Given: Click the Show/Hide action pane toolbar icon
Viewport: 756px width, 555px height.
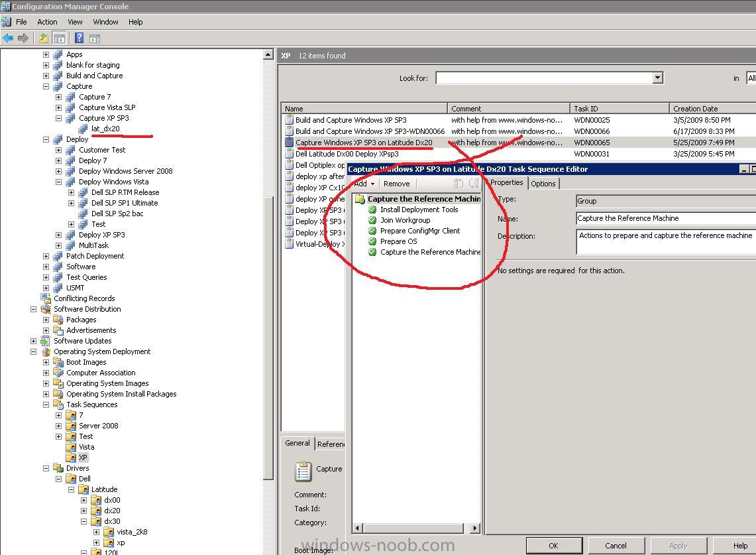Looking at the screenshot, I should coord(95,38).
